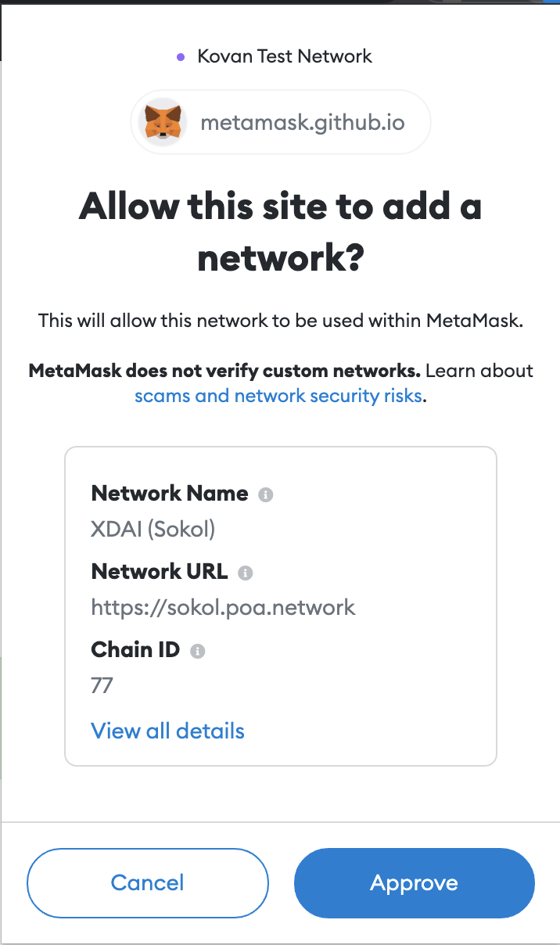Cancel the add network request
The height and width of the screenshot is (945, 560).
147,882
